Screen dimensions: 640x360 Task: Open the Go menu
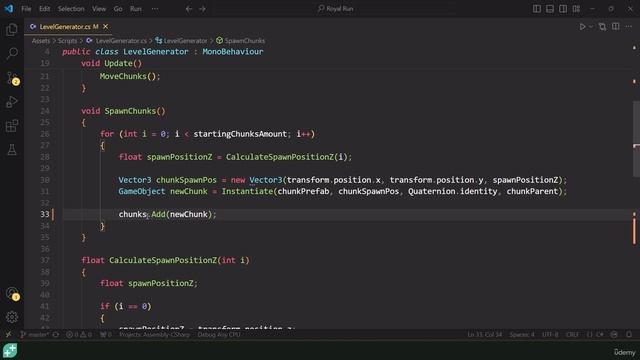(118, 9)
